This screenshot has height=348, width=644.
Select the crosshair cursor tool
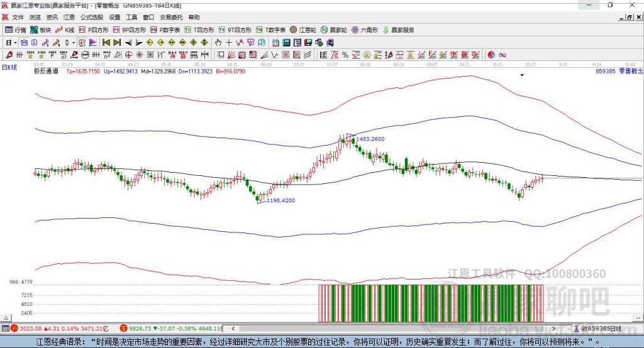point(229,43)
